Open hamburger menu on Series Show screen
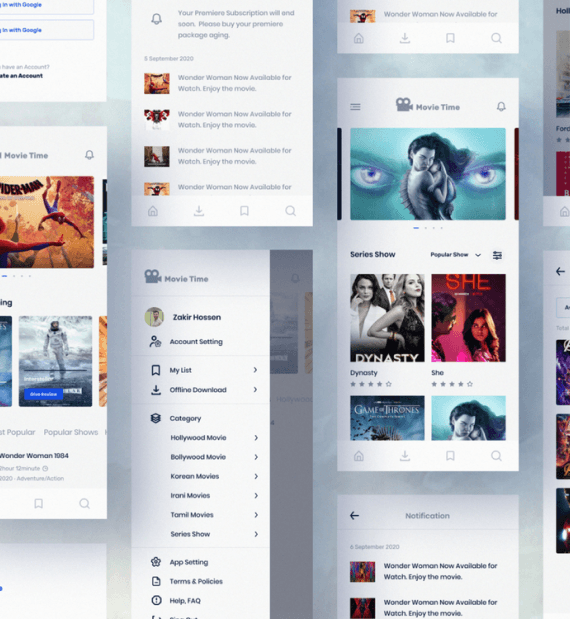Image resolution: width=570 pixels, height=619 pixels. (x=355, y=107)
